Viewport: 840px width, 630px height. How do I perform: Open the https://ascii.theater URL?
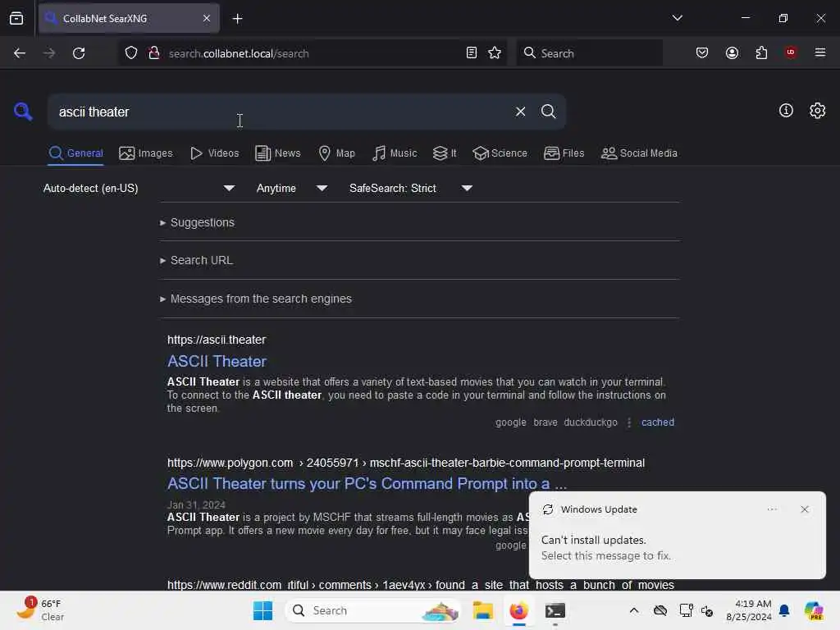pyautogui.click(x=217, y=340)
